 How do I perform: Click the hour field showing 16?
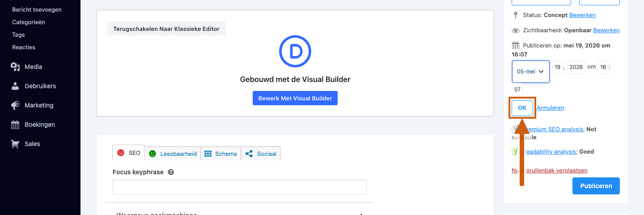coord(603,67)
